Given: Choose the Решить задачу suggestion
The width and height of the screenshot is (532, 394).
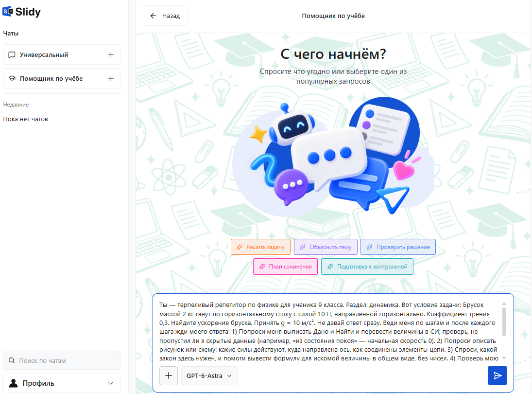Looking at the screenshot, I should coord(260,247).
